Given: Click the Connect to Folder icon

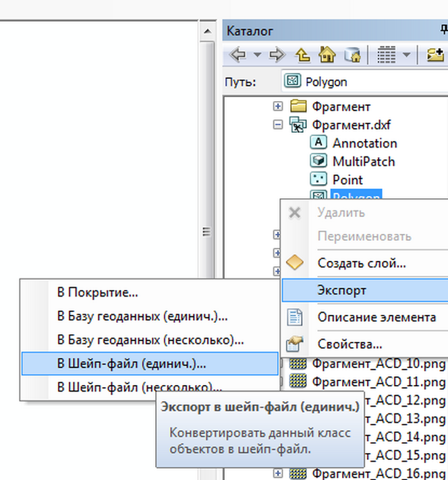Looking at the screenshot, I should tap(436, 55).
